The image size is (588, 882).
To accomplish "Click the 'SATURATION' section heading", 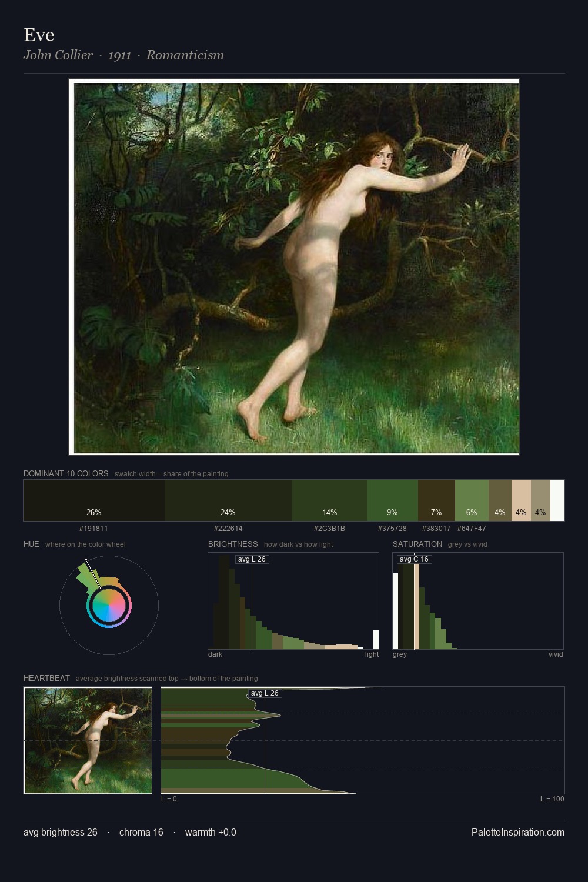I will (417, 544).
